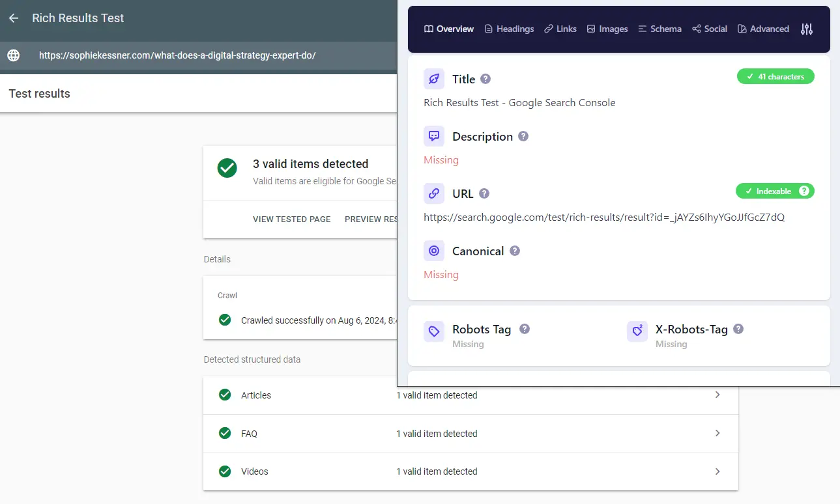Click the Robots Tag label icon
Viewport: 840px width, 504px height.
point(434,331)
